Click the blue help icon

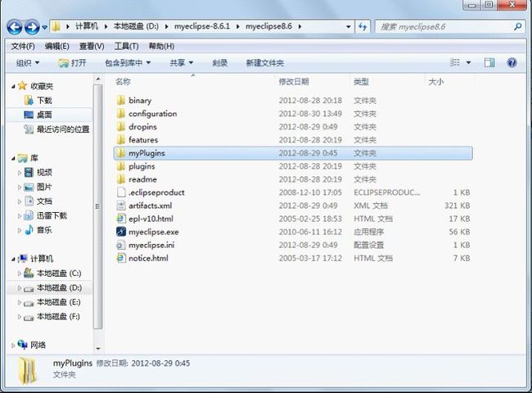(512, 62)
